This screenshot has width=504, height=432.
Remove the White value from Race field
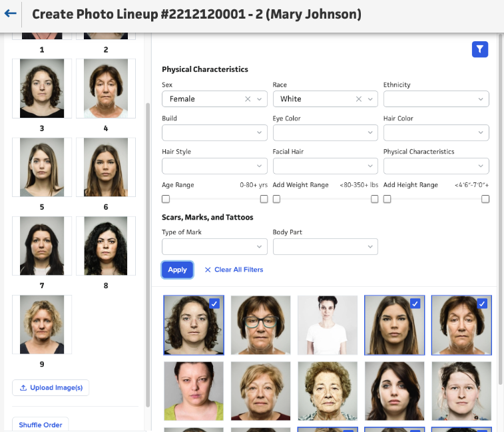(358, 99)
